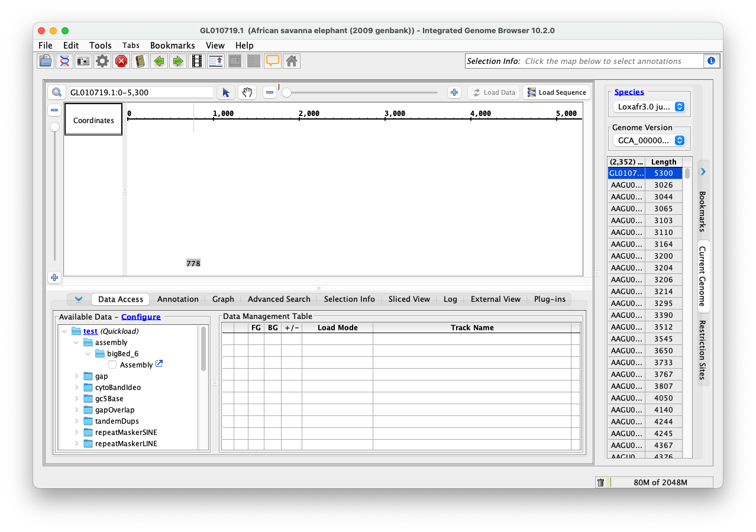Image resolution: width=756 pixels, height=532 pixels.
Task: Expand the cytoBandIdeo folder
Action: click(76, 388)
